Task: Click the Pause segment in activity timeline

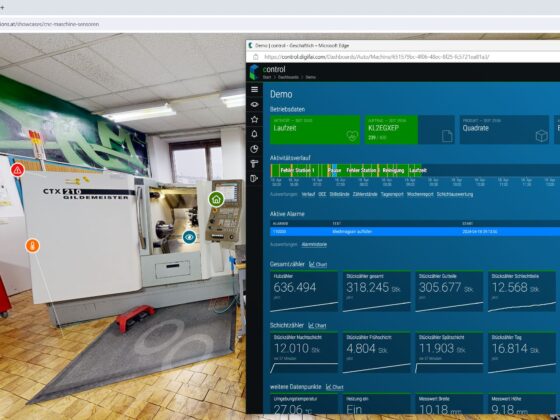Action: tap(334, 170)
